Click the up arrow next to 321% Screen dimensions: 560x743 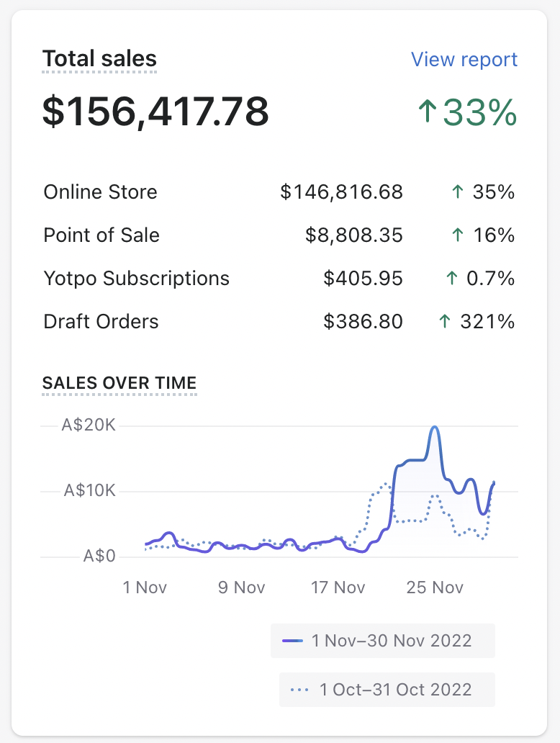pyautogui.click(x=445, y=322)
